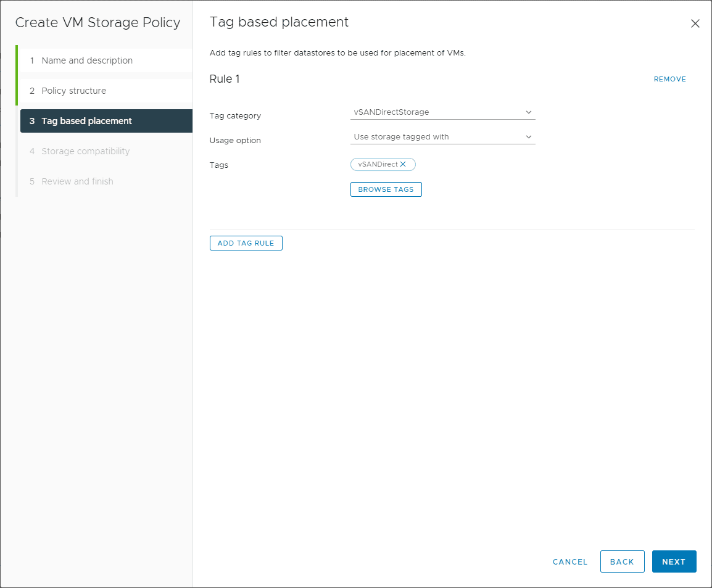Viewport: 712px width, 588px height.
Task: Click the Rule 1 heading
Action: tap(225, 79)
